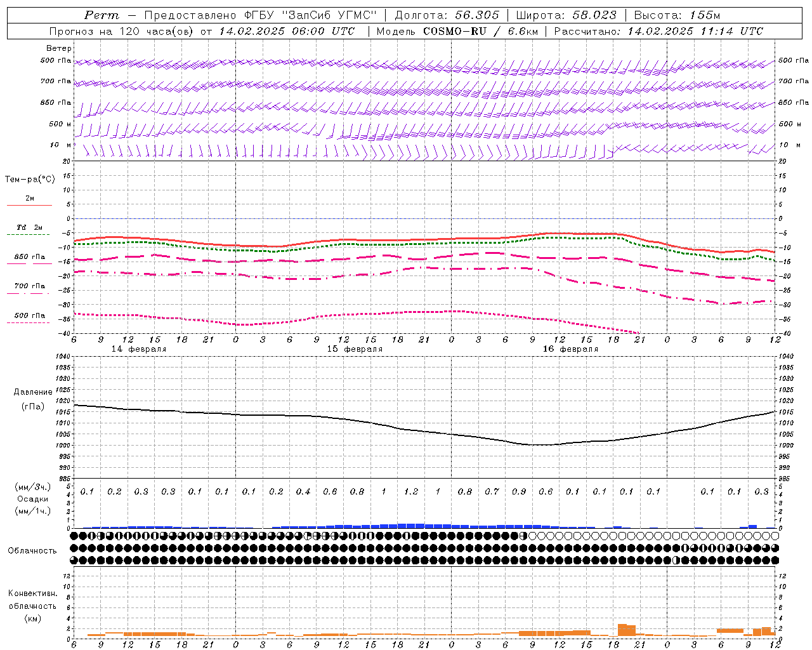Click the "500 м" wind level label on the left
This screenshot has width=812, height=650.
[x=60, y=124]
